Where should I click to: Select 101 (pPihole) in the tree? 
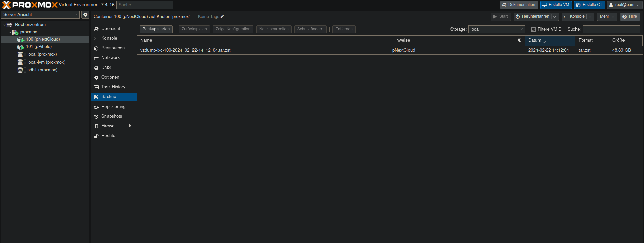[x=45, y=47]
